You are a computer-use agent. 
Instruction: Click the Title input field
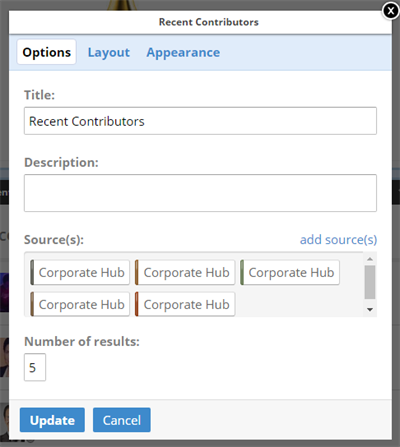click(200, 121)
